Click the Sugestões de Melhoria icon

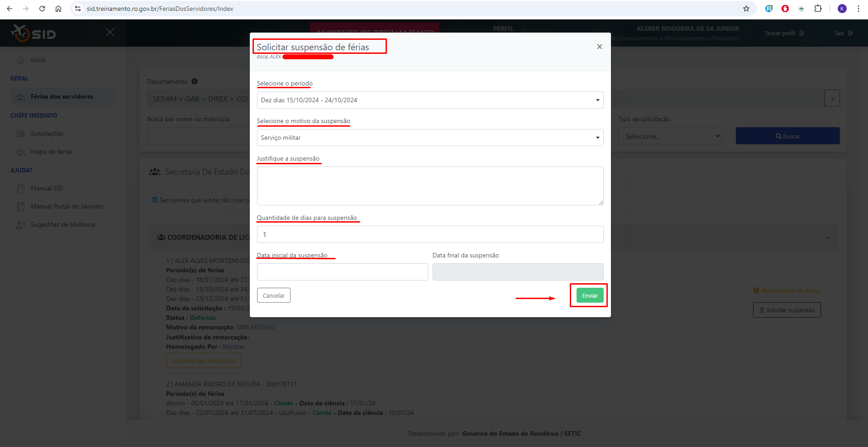click(20, 225)
